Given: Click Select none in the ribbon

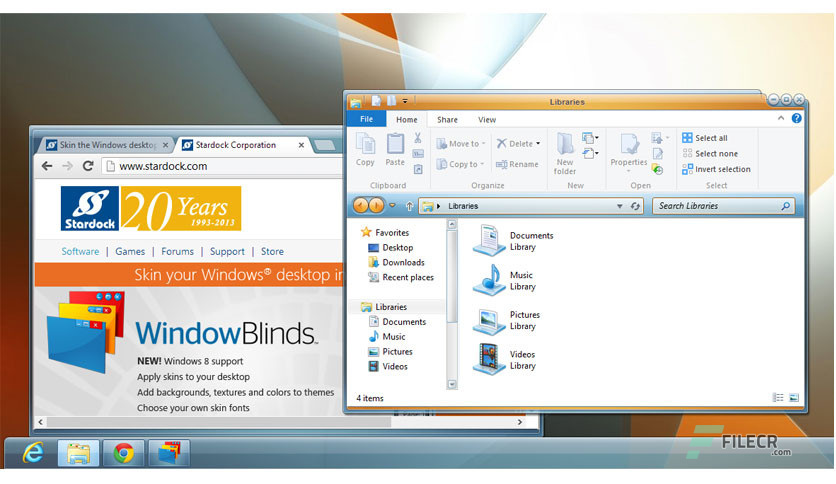Looking at the screenshot, I should point(710,154).
